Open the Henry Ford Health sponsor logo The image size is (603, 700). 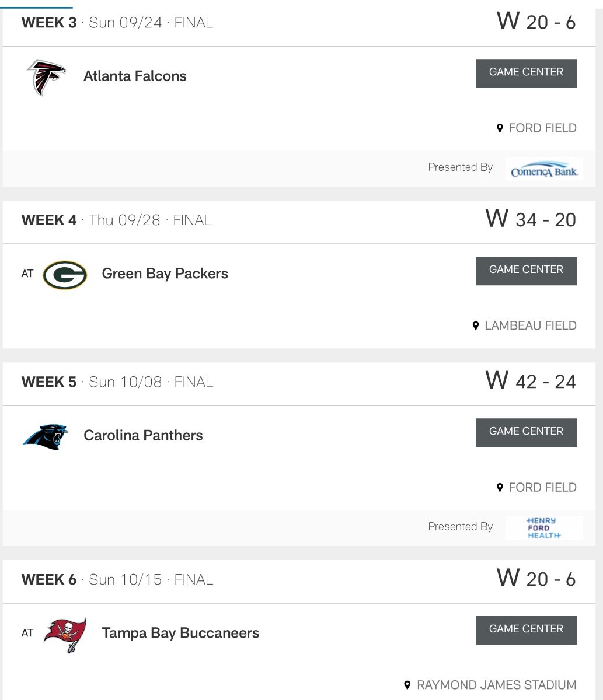coord(543,528)
